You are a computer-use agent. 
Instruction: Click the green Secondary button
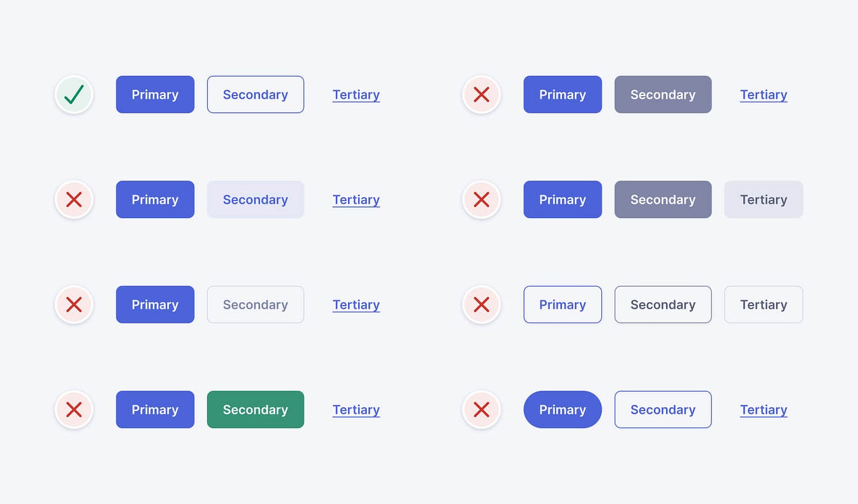point(255,409)
